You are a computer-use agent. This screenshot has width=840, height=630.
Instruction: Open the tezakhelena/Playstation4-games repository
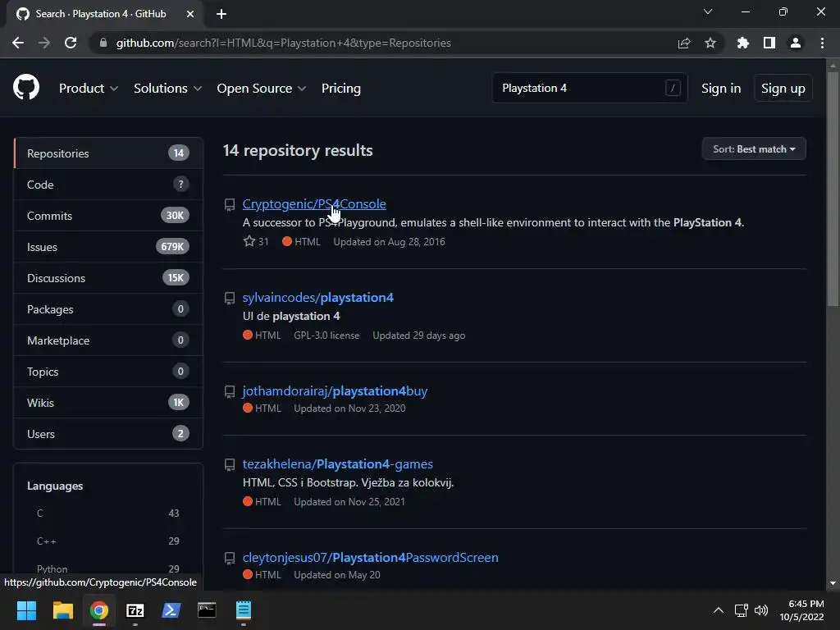[x=337, y=464]
